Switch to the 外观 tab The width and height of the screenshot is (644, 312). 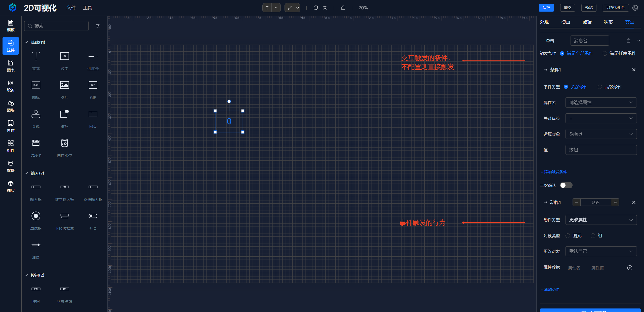pyautogui.click(x=544, y=22)
